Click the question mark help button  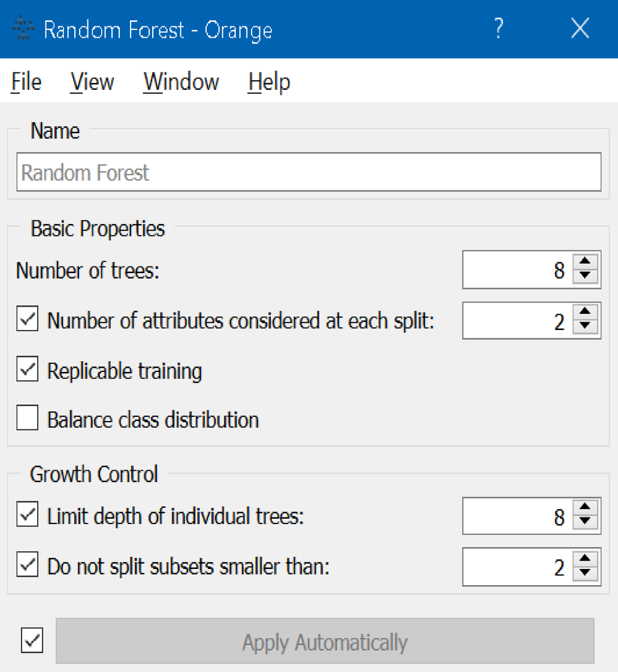tap(498, 29)
